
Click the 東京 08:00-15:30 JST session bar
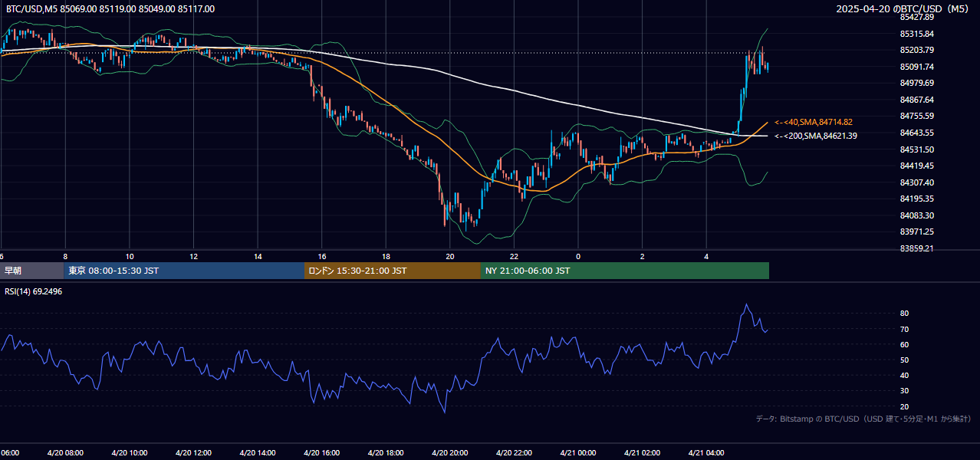184,271
